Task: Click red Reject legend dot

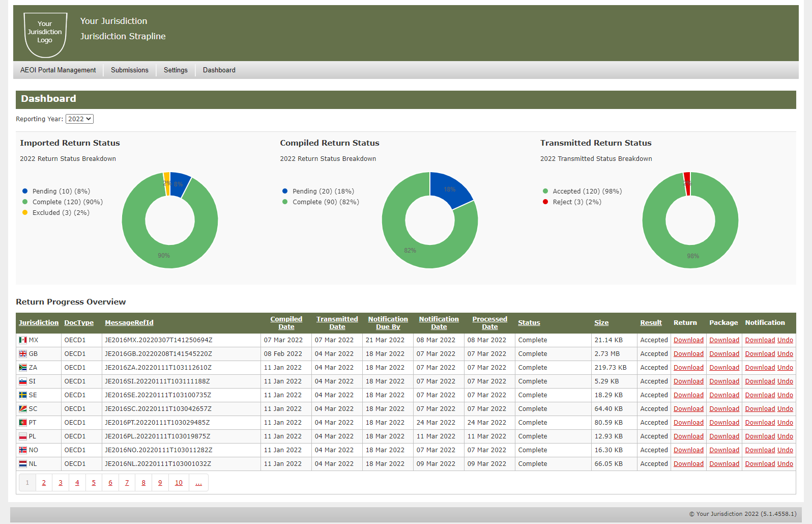Action: pos(545,202)
